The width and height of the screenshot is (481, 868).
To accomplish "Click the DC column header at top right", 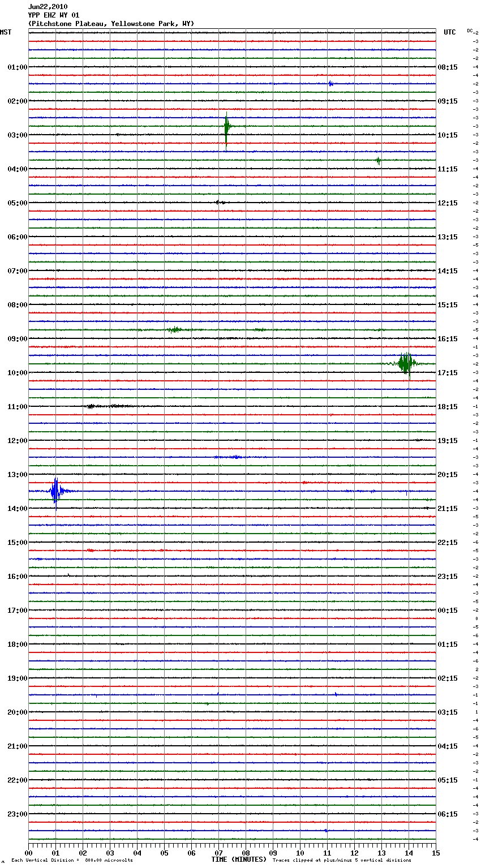I will point(470,31).
